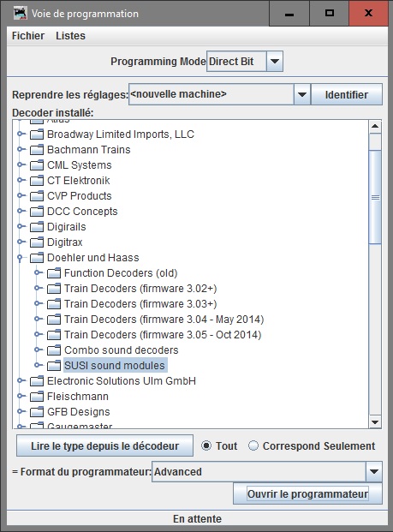Click the DCC Concepts folder icon
The width and height of the screenshot is (393, 532).
[x=37, y=212]
